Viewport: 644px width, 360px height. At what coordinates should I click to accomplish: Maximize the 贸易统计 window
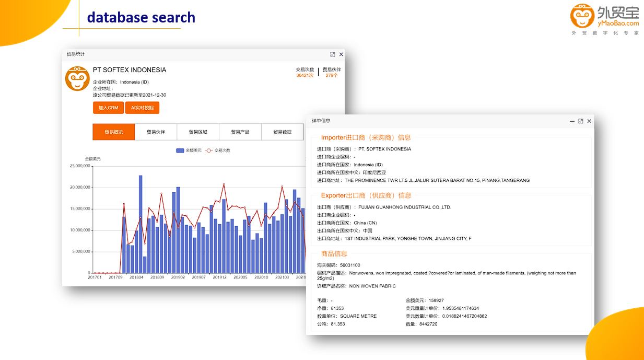[x=333, y=54]
